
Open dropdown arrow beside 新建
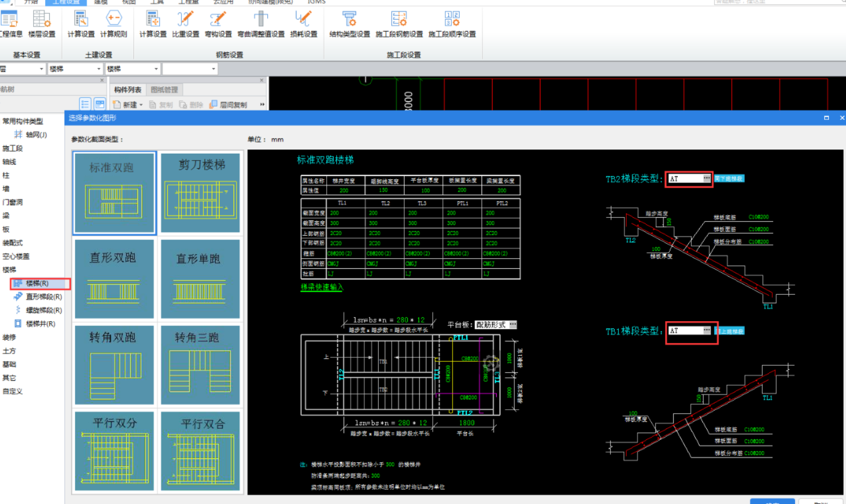click(141, 105)
